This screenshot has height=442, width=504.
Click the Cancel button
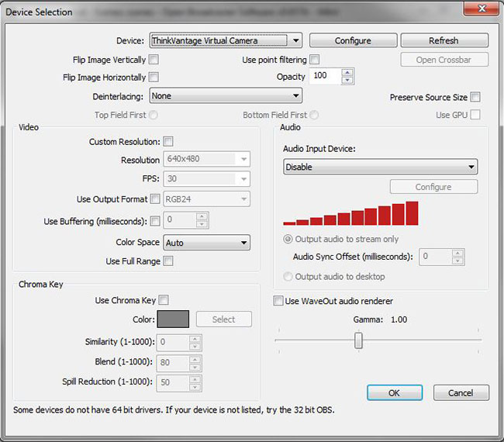(x=461, y=392)
